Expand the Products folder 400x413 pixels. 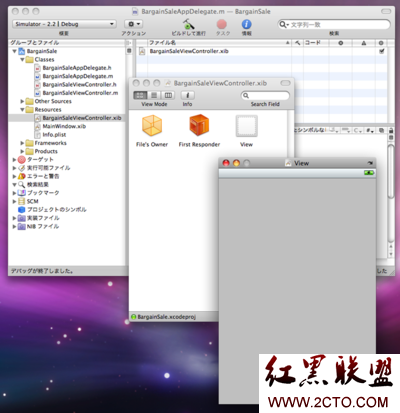click(22, 151)
